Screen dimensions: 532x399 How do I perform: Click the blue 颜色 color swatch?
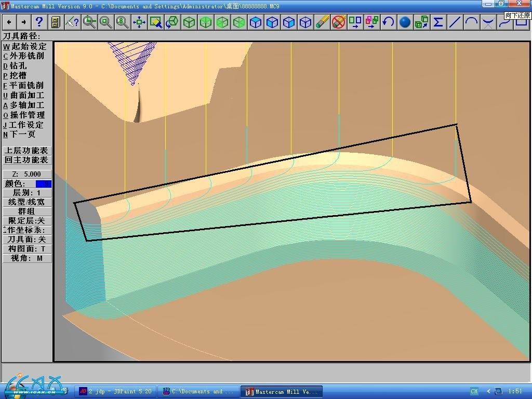pyautogui.click(x=43, y=183)
